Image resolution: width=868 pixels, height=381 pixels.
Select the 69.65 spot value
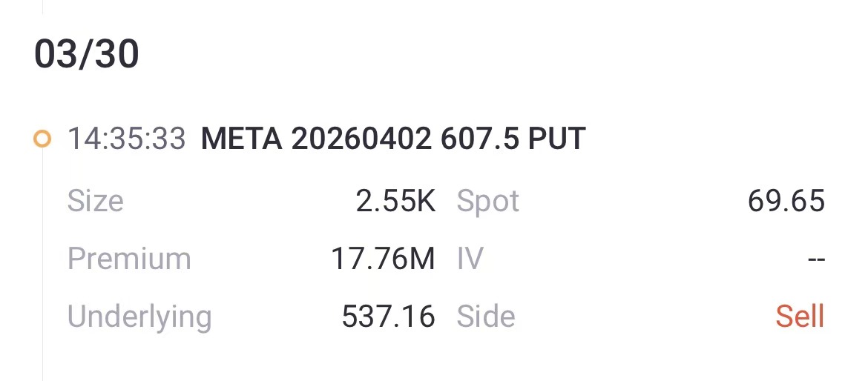[786, 201]
